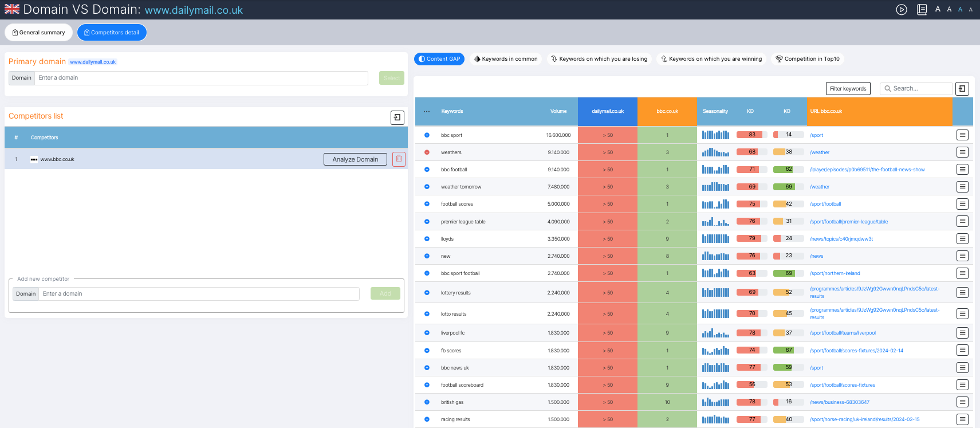Viewport: 980px width, 428px height.
Task: Open row menu for liverpool fc
Action: click(x=962, y=333)
